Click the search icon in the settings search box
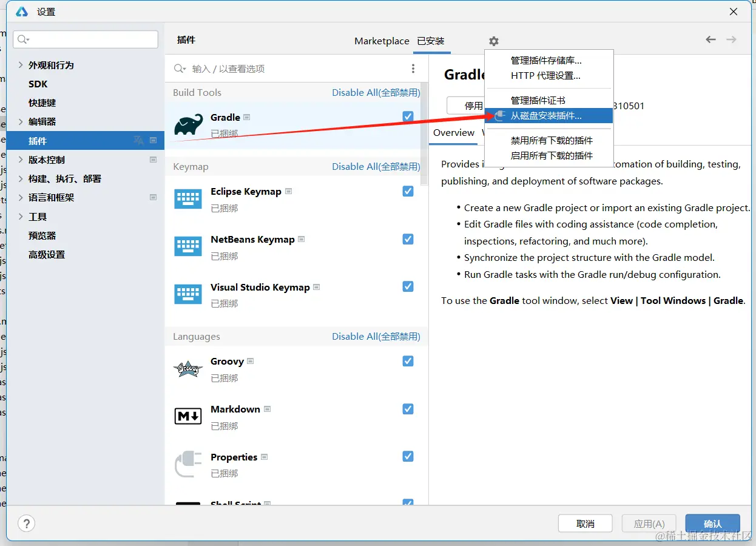The height and width of the screenshot is (546, 756). 23,39
